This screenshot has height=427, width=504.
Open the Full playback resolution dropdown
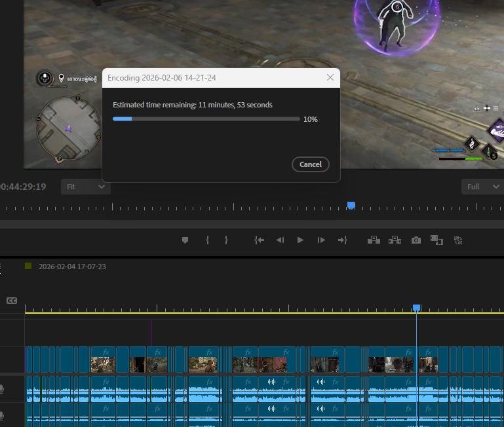coord(483,187)
